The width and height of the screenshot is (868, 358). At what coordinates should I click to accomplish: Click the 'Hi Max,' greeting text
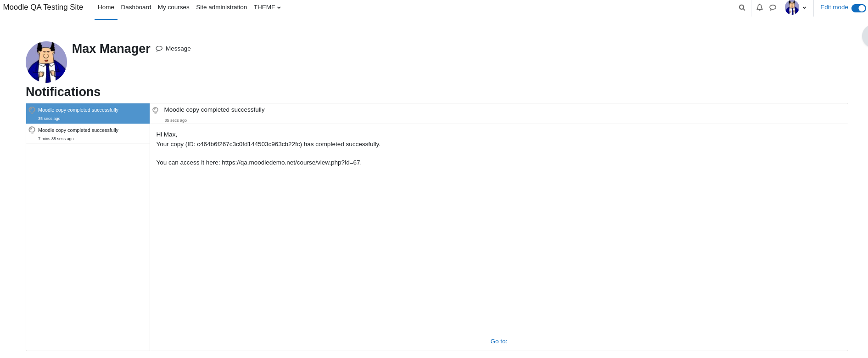167,135
